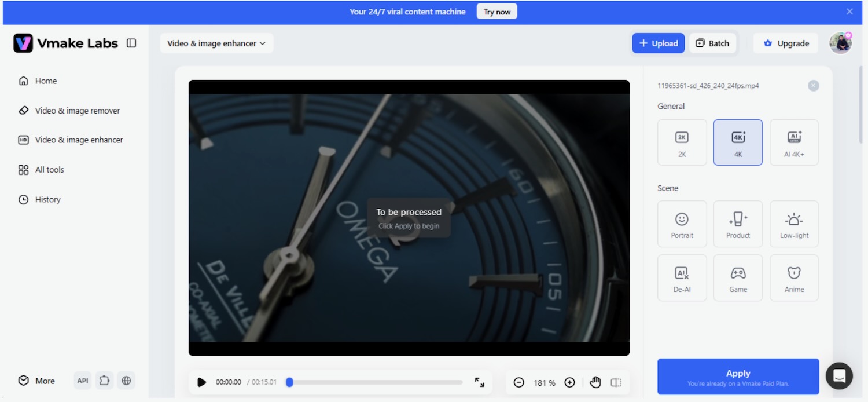Play the video preview

coord(201,382)
